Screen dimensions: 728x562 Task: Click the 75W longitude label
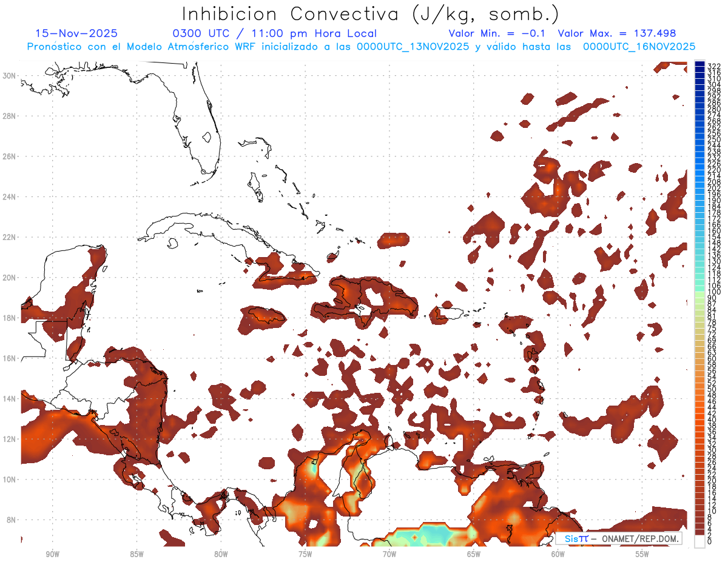tap(305, 554)
